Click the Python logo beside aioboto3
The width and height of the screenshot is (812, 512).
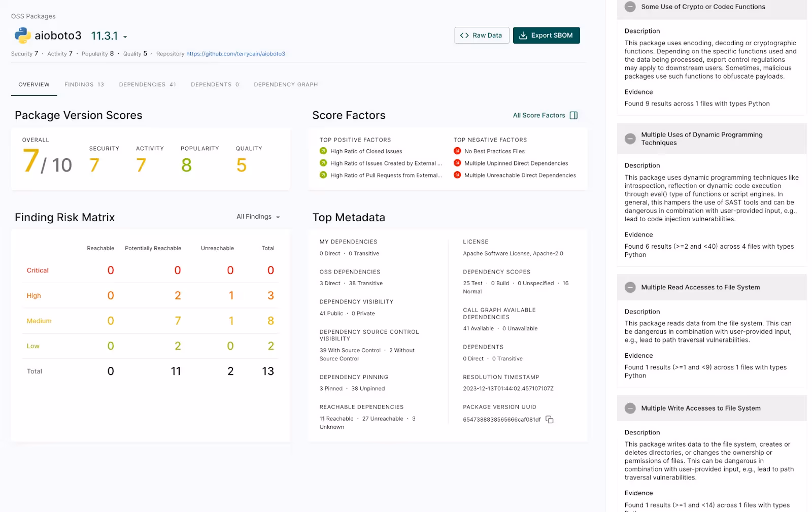point(22,36)
